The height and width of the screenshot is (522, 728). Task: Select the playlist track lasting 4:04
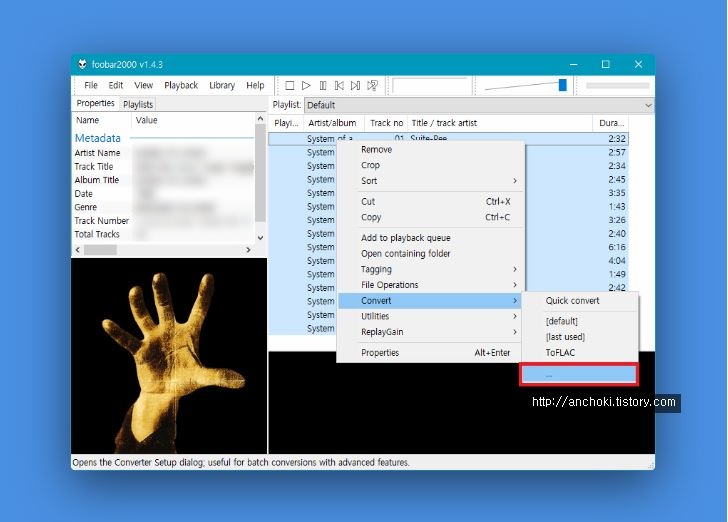tap(448, 261)
